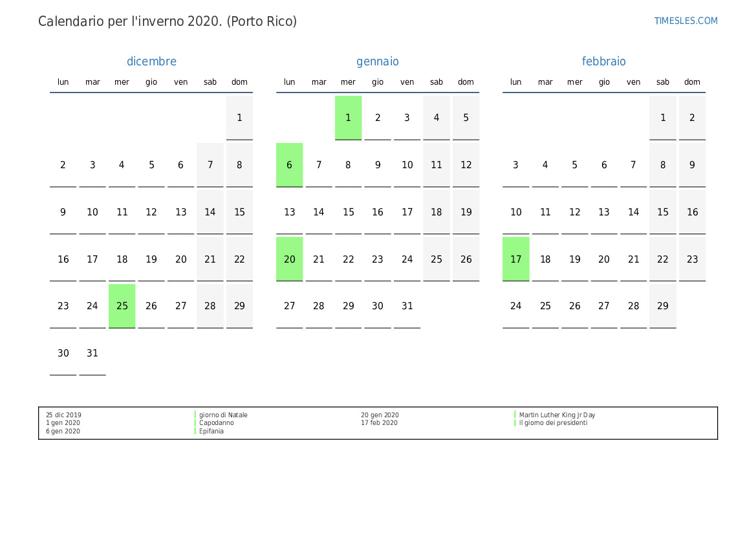Select January 23 day cell

[x=378, y=259]
